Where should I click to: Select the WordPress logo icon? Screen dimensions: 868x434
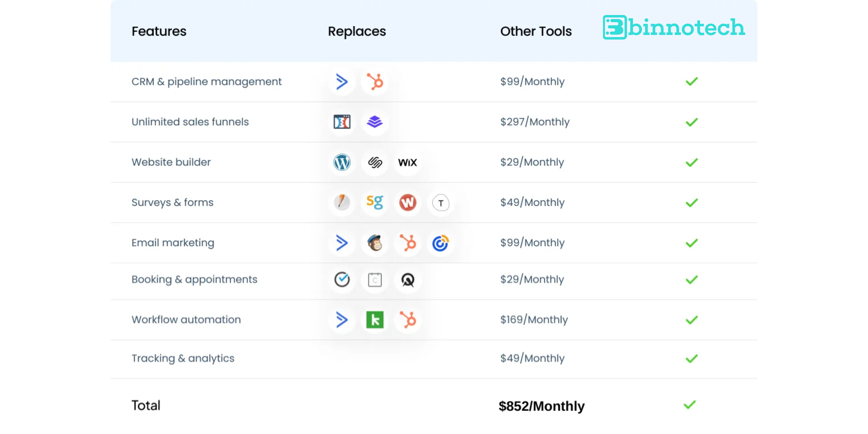coord(342,162)
